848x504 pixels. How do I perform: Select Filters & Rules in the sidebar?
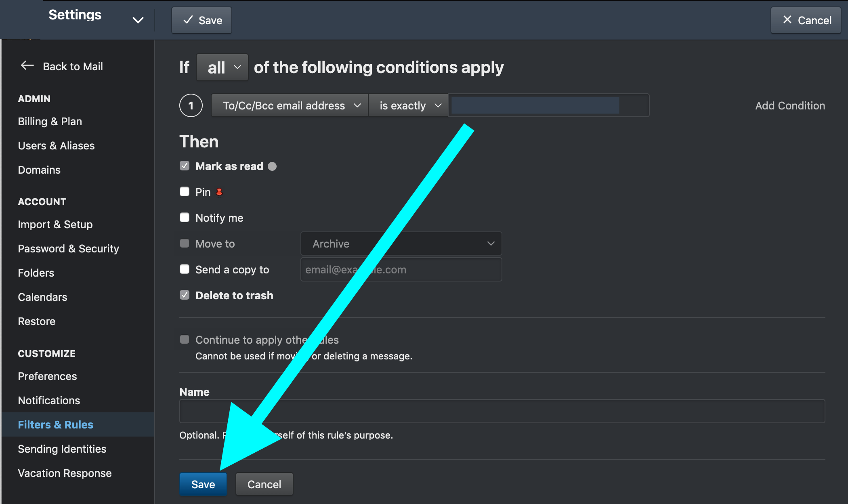(55, 424)
